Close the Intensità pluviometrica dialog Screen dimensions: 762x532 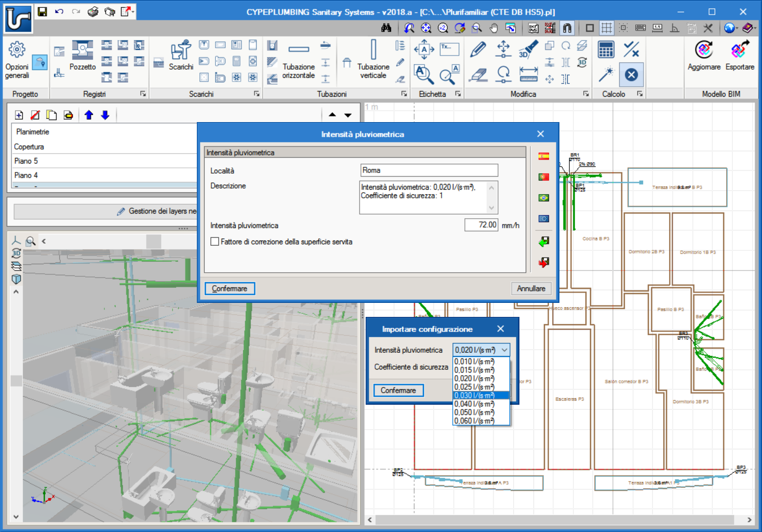click(x=540, y=134)
